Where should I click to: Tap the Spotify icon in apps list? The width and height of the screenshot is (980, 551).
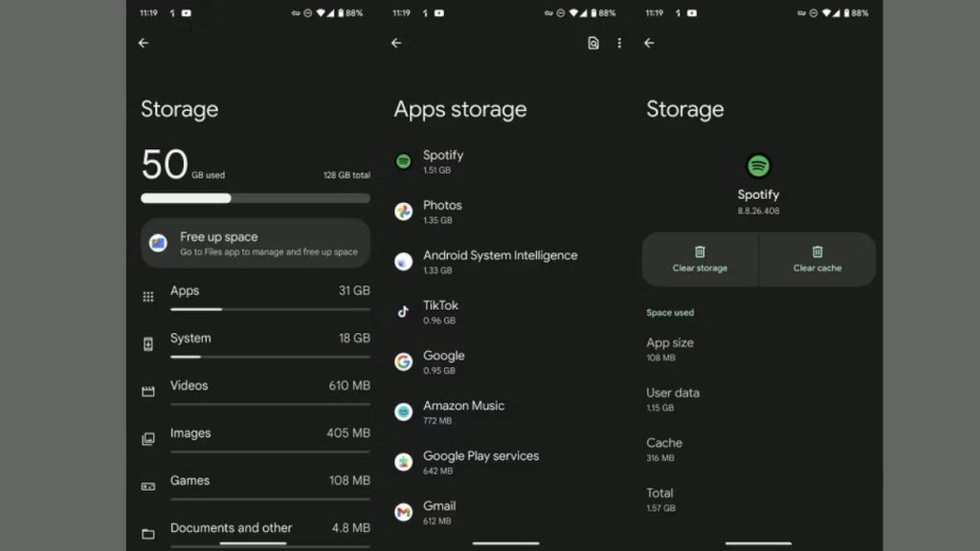(x=404, y=162)
